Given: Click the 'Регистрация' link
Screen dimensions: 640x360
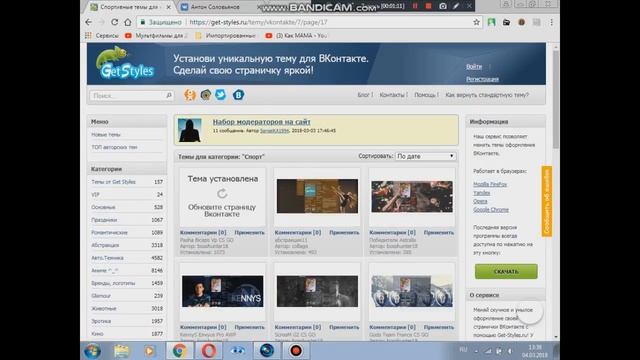Looking at the screenshot, I should click(x=482, y=79).
